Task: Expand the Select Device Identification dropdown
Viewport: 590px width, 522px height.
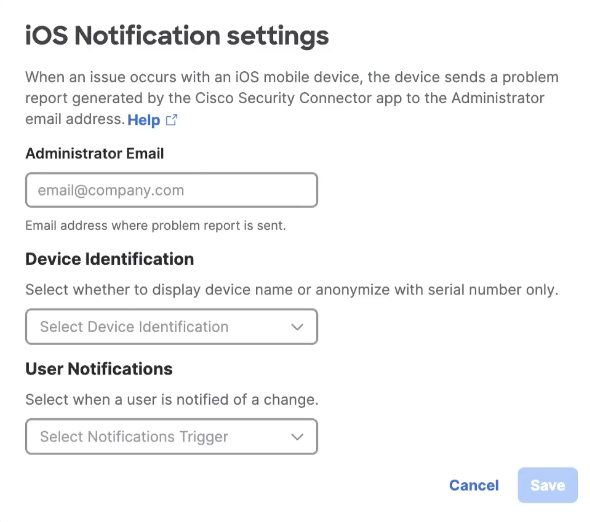Action: [x=172, y=327]
